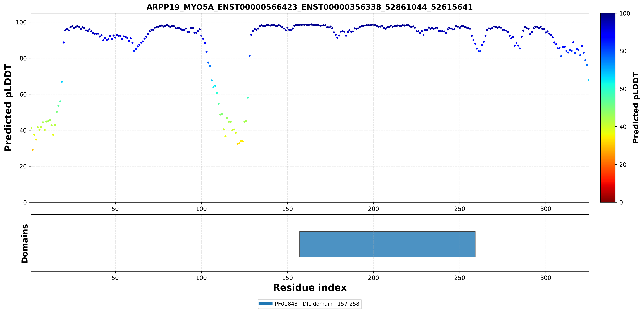Click the colorbar tick label 60
This screenshot has height=313, width=644.
point(623,89)
